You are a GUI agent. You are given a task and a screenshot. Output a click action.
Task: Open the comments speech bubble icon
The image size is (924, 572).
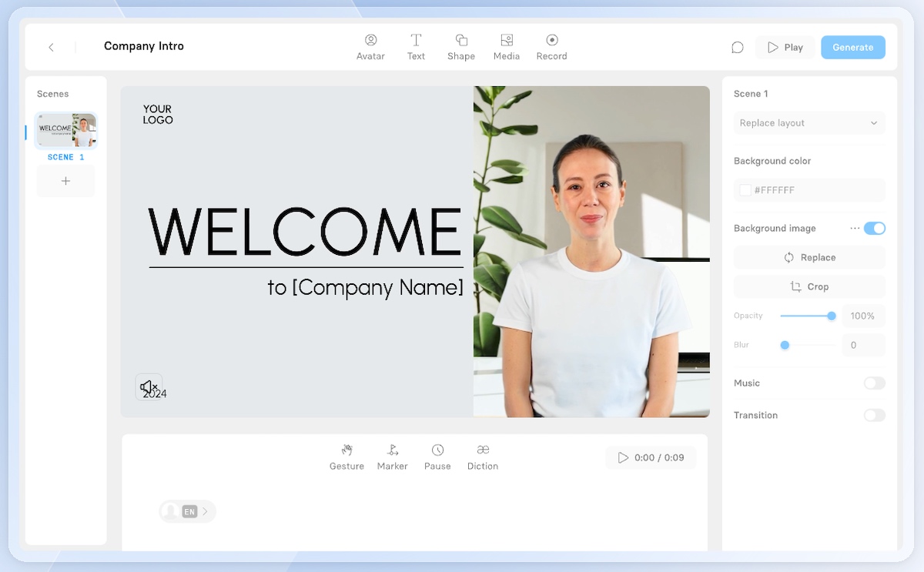(738, 47)
